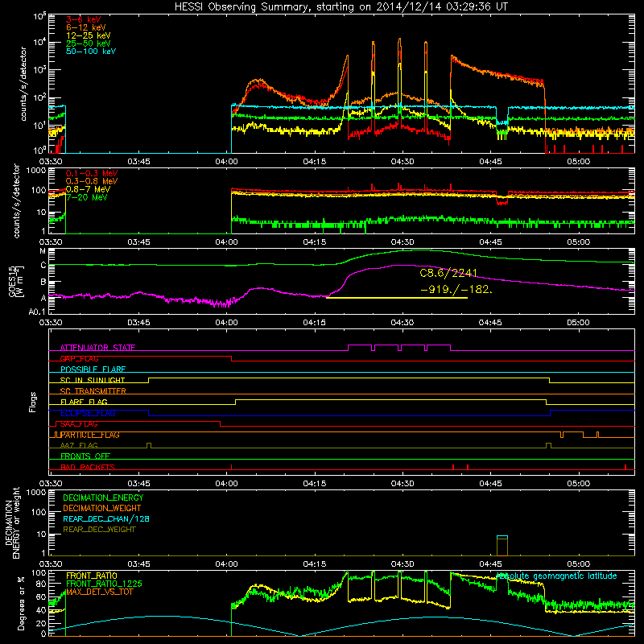
Task: Click the vertical Flags axis label
Action: (x=33, y=402)
